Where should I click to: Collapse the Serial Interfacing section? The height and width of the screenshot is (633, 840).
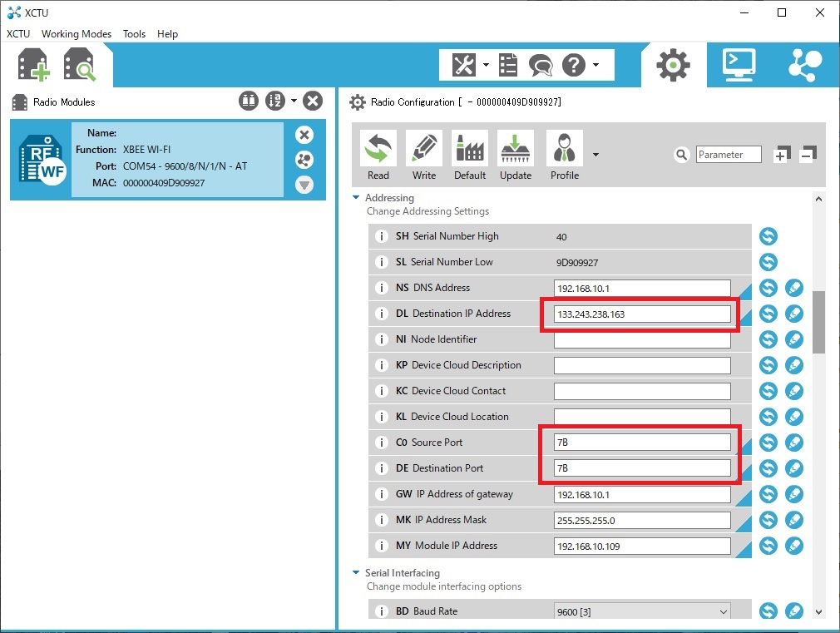(356, 573)
